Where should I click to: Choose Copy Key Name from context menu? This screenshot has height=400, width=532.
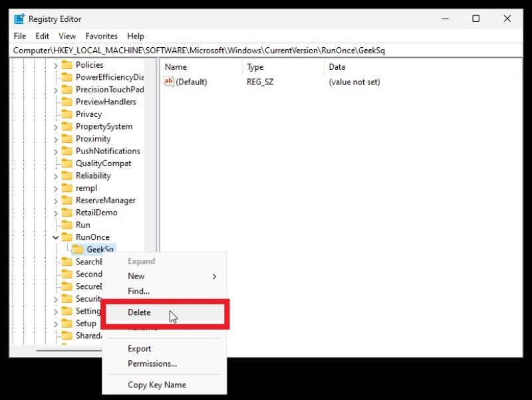[x=164, y=385]
